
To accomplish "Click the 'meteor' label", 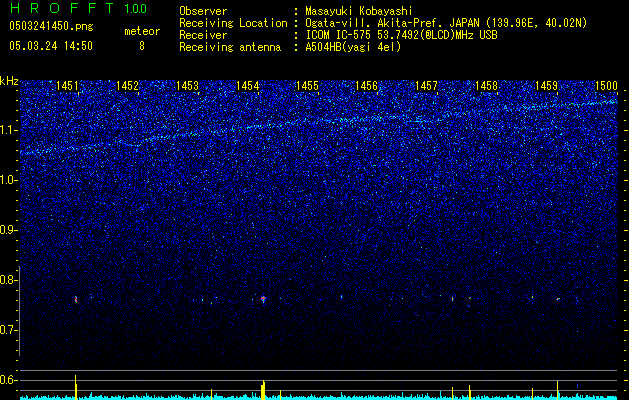I will [142, 31].
